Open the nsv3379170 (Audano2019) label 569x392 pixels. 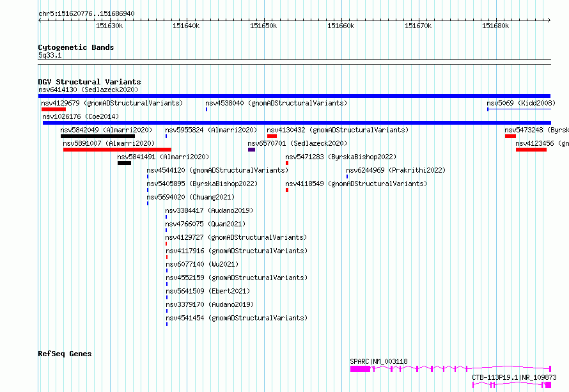(x=210, y=304)
